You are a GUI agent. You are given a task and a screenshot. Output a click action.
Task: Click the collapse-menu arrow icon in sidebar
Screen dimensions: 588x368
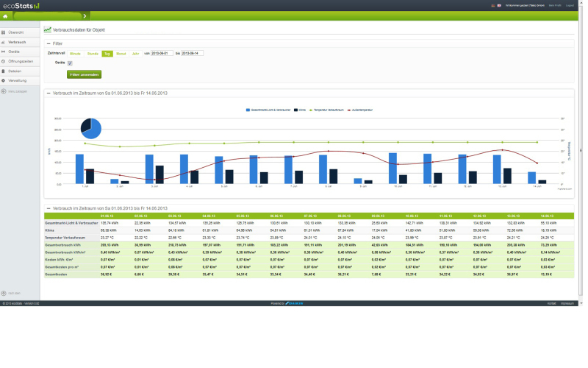click(x=4, y=91)
